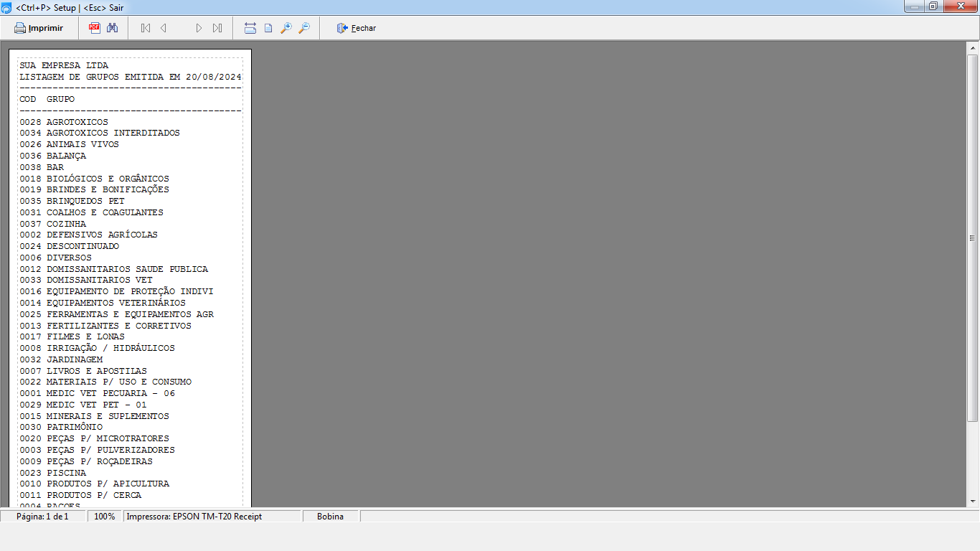Go to the first page
Screen dimensions: 980x551
(x=146, y=28)
